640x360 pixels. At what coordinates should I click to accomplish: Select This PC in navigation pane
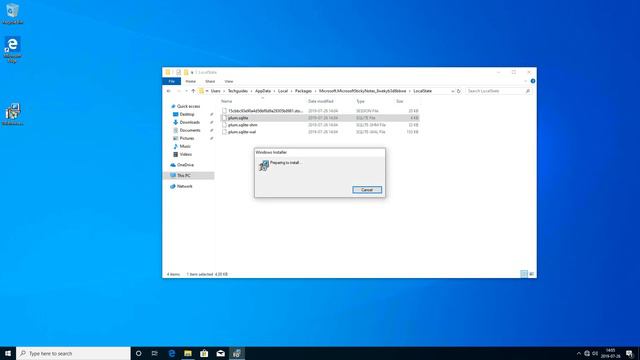pyautogui.click(x=189, y=176)
